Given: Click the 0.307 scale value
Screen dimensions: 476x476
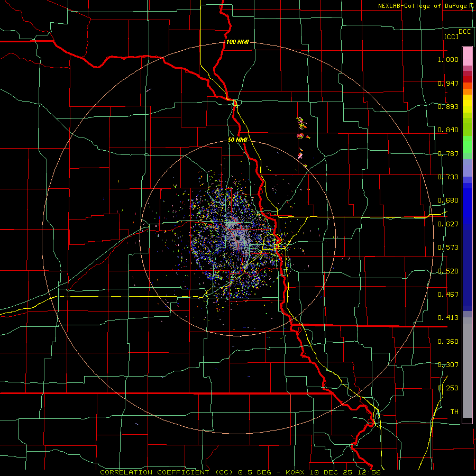Looking at the screenshot, I should click(448, 365).
